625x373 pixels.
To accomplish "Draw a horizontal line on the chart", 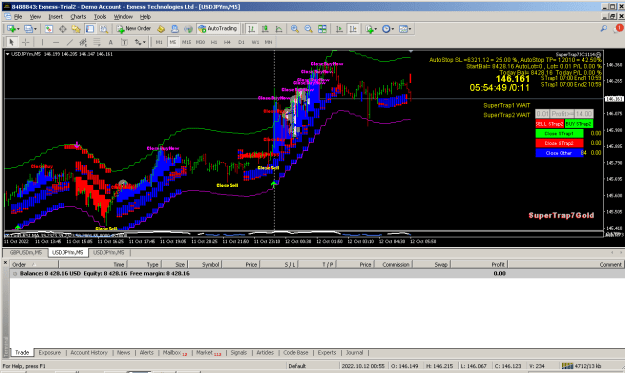I will [56, 42].
